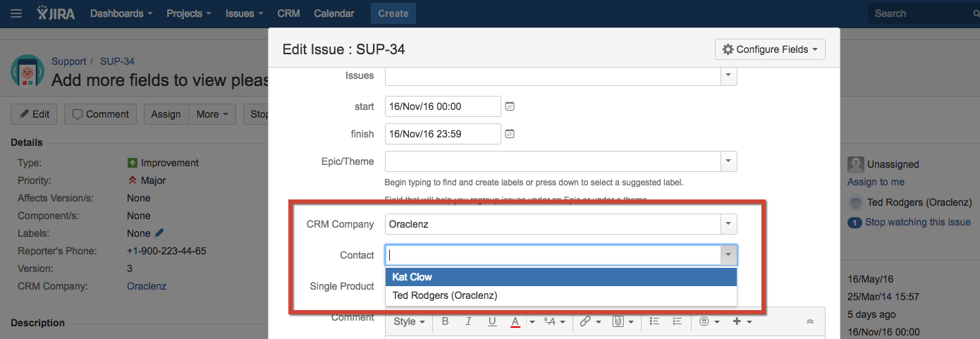
Task: Click the Assign to me link
Action: [x=876, y=182]
